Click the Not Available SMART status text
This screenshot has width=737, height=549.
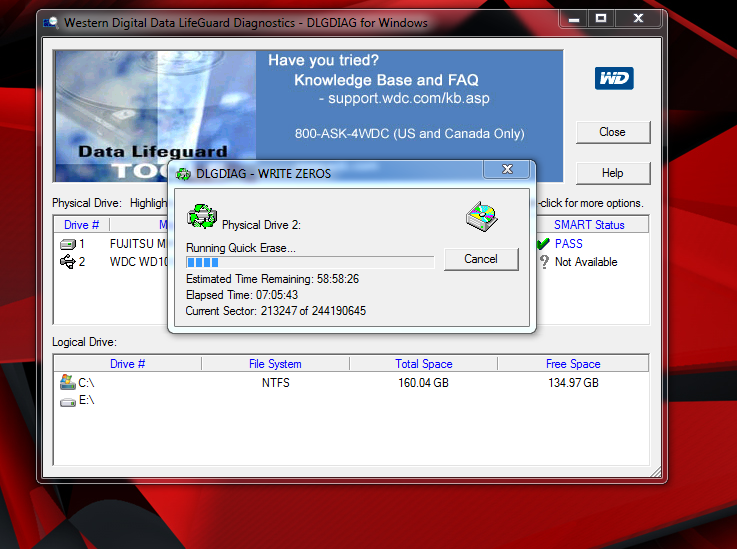[586, 262]
